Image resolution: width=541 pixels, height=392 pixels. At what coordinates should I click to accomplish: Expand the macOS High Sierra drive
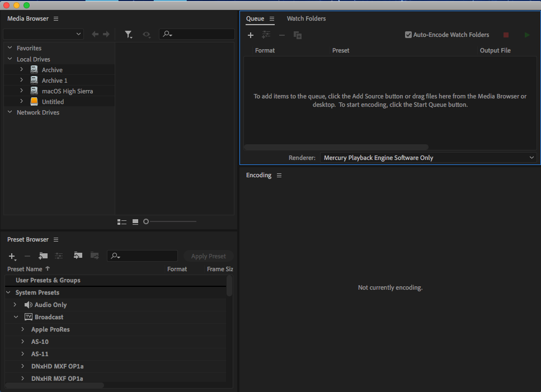click(x=21, y=91)
